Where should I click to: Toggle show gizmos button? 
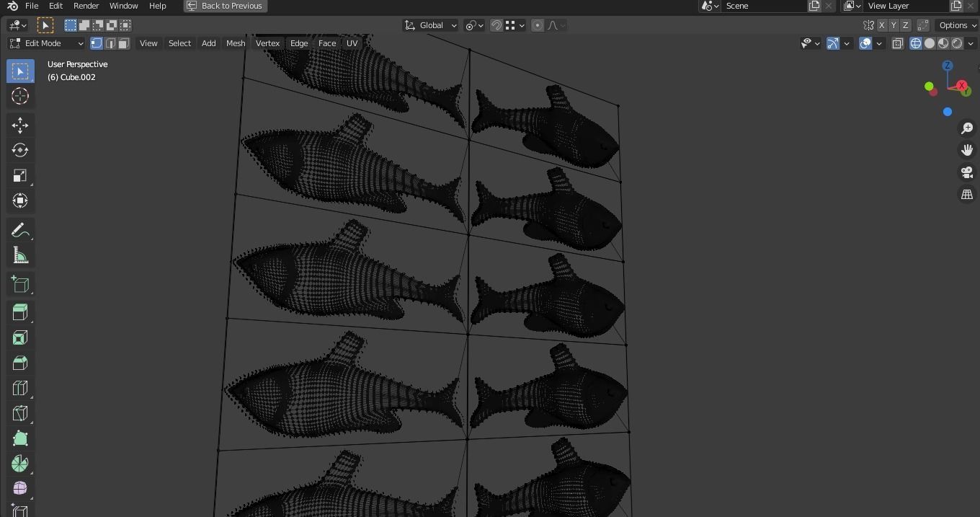833,43
